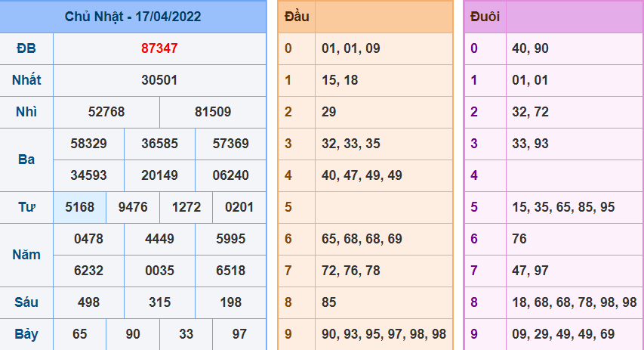The height and width of the screenshot is (350, 644).
Task: Select Đuôi row values 40, 90
Action: coord(530,48)
